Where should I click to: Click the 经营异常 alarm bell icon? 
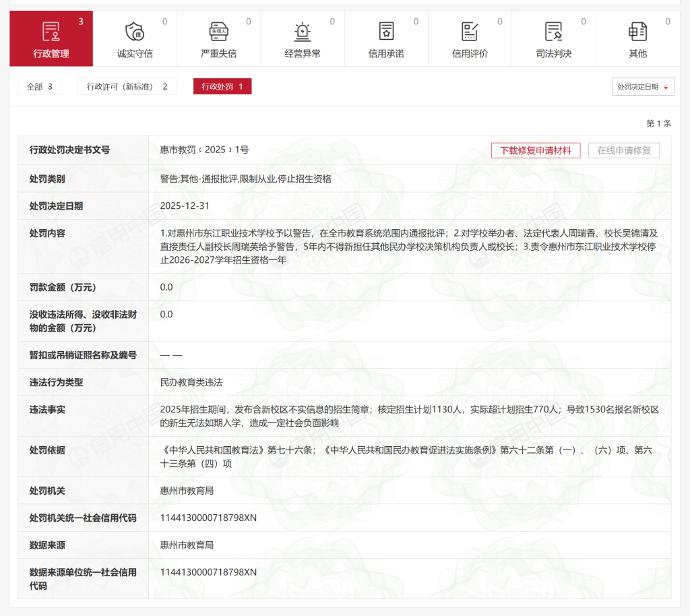(x=303, y=31)
